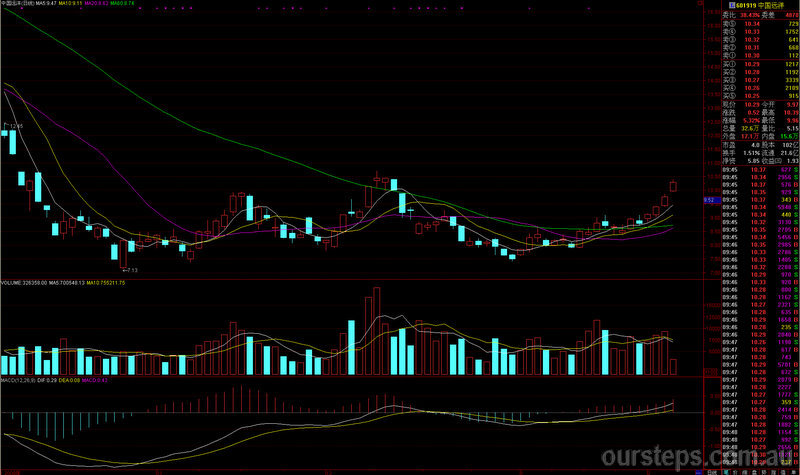Click the green MA60 indicator label
Image resolution: width=800 pixels, height=475 pixels.
coord(122,3)
